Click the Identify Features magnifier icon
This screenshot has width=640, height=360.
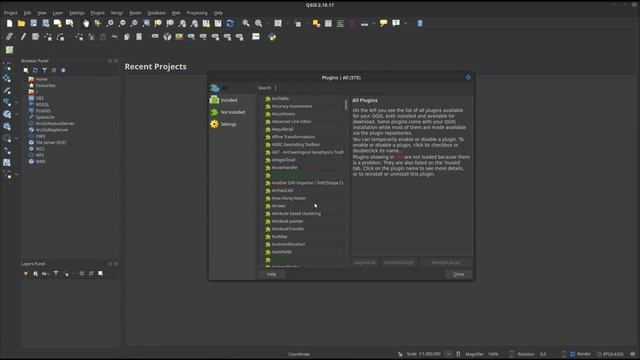pos(246,23)
